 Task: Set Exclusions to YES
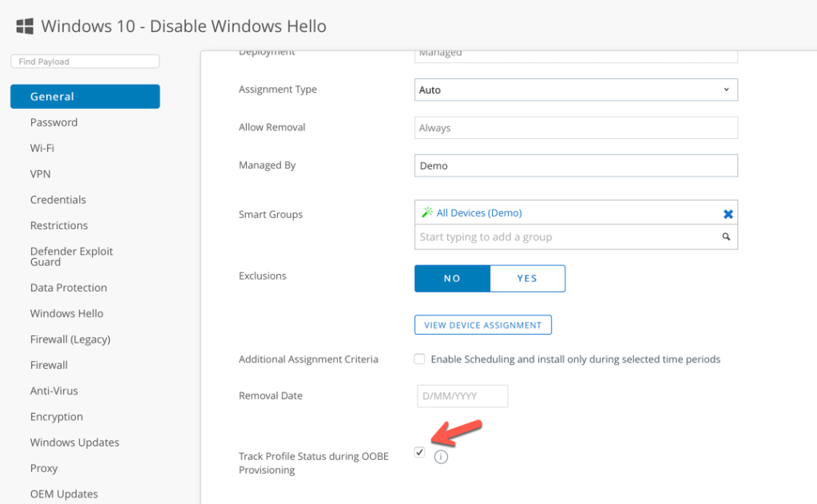point(527,278)
